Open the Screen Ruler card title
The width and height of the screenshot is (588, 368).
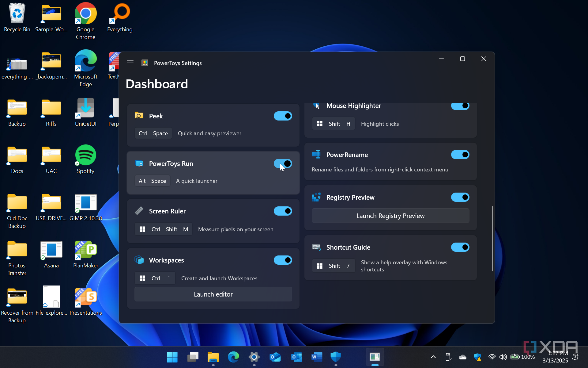tap(167, 211)
